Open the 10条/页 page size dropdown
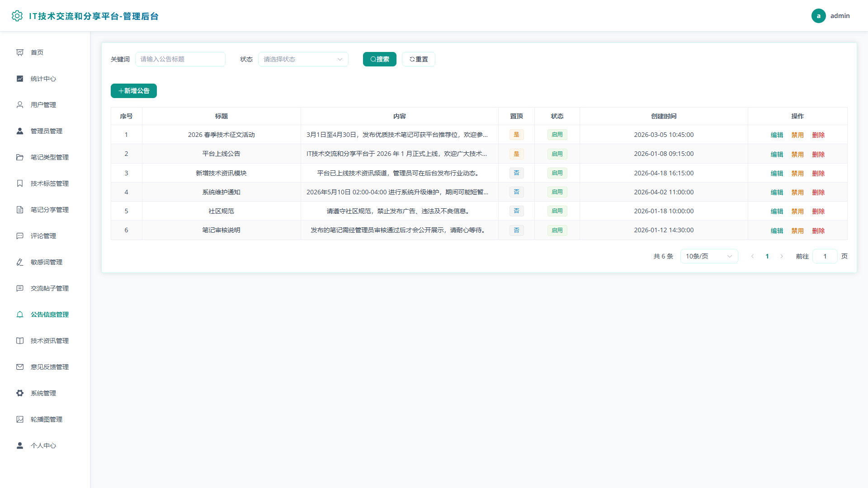The width and height of the screenshot is (868, 488). click(709, 256)
